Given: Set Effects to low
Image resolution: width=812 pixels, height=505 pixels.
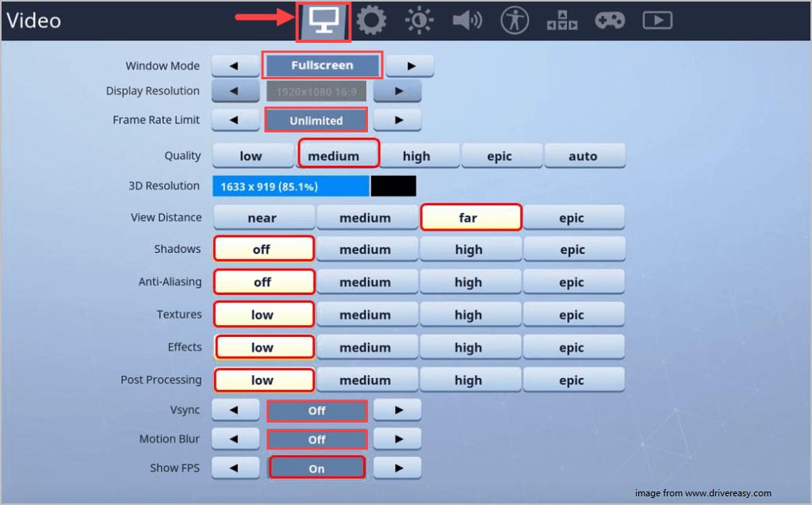Looking at the screenshot, I should [264, 347].
